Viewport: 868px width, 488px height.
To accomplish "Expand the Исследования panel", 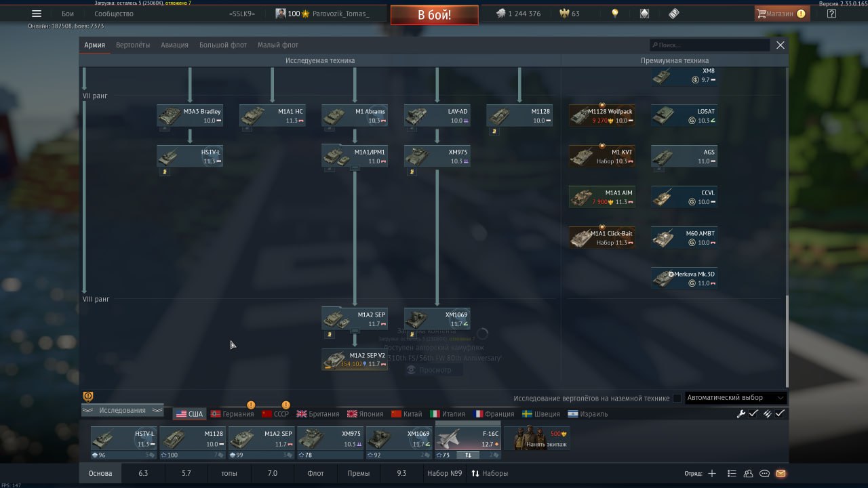I will tap(123, 410).
